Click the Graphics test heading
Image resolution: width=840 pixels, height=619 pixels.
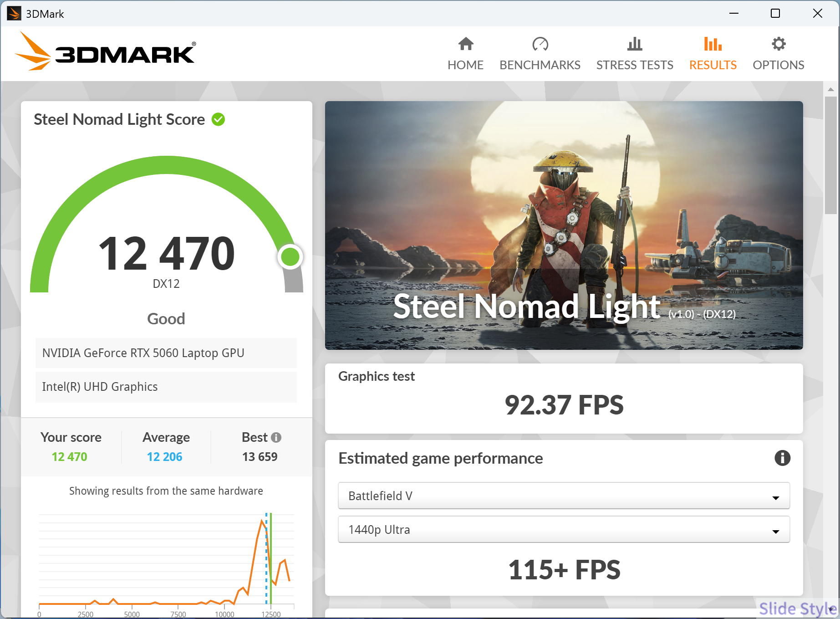pyautogui.click(x=377, y=376)
